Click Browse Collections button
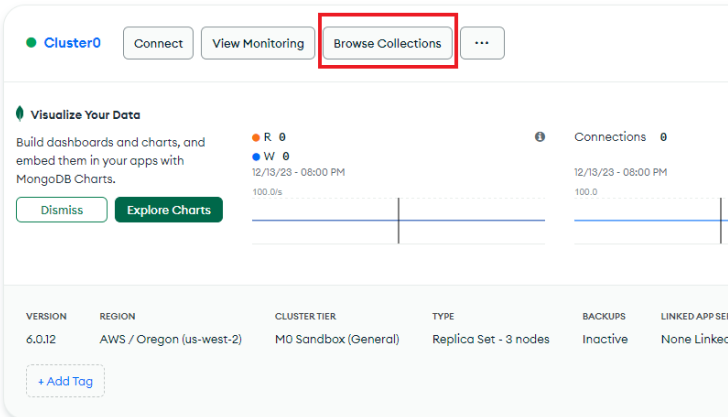The width and height of the screenshot is (728, 417). pos(387,43)
